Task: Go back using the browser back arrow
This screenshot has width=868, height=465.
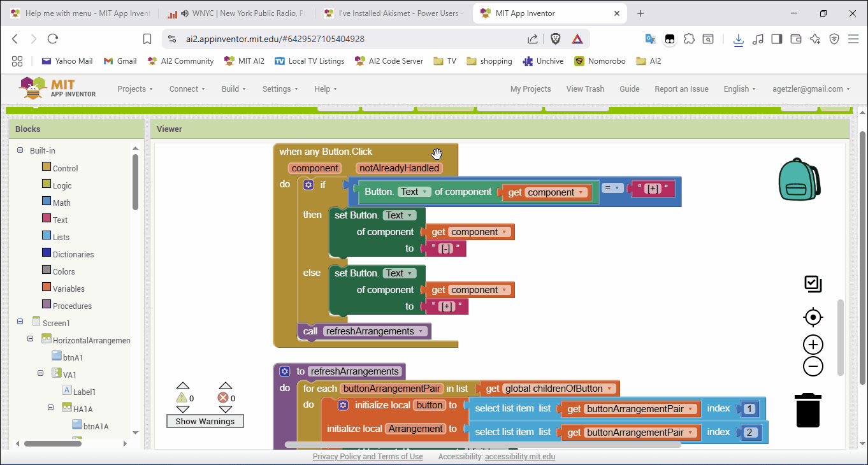Action: (15, 39)
